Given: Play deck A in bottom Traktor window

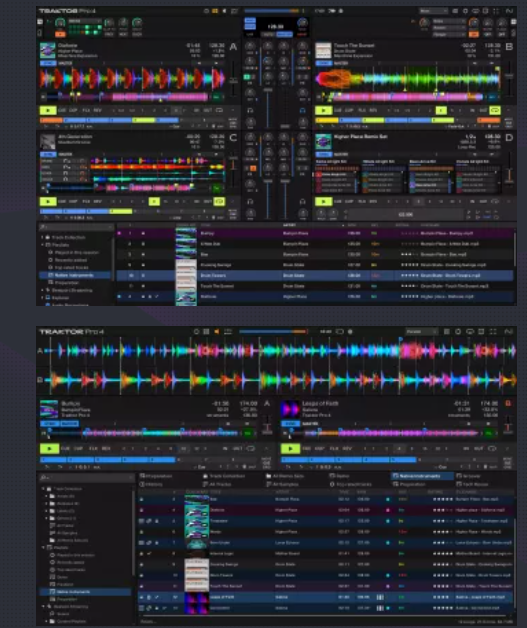Looking at the screenshot, I should 49,449.
